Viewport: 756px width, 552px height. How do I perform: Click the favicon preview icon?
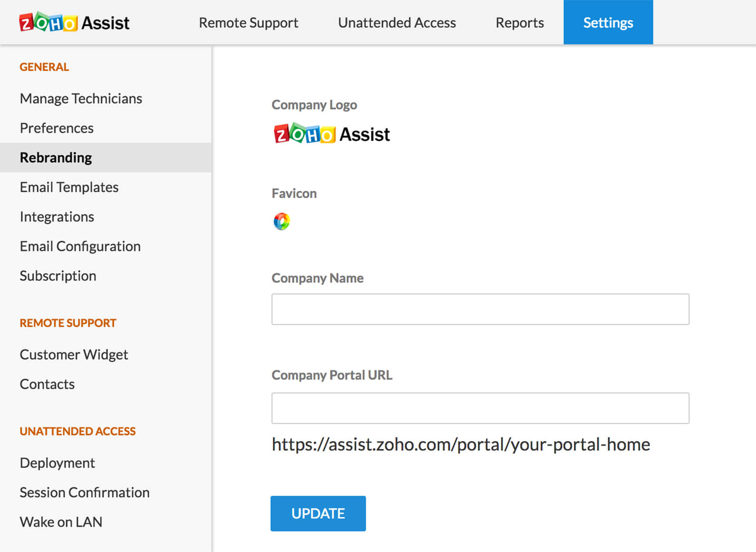[x=281, y=221]
